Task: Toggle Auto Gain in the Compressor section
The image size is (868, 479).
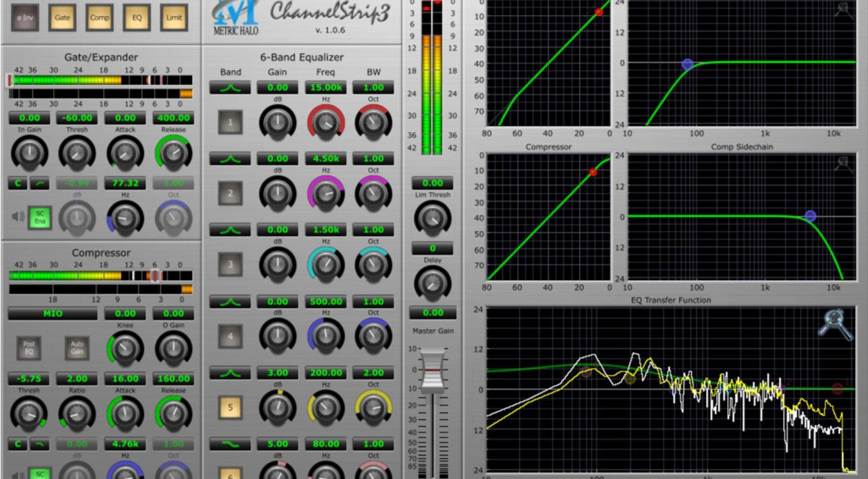Action: [x=77, y=348]
